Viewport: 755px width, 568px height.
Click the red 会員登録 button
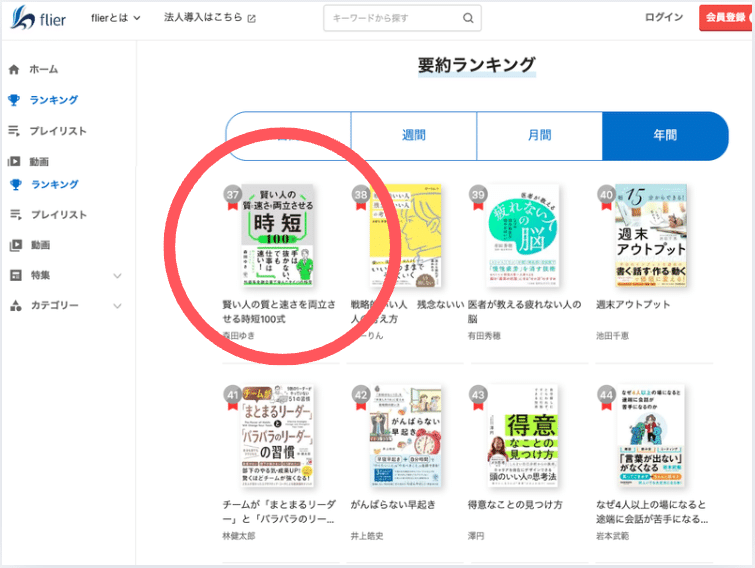(x=726, y=18)
